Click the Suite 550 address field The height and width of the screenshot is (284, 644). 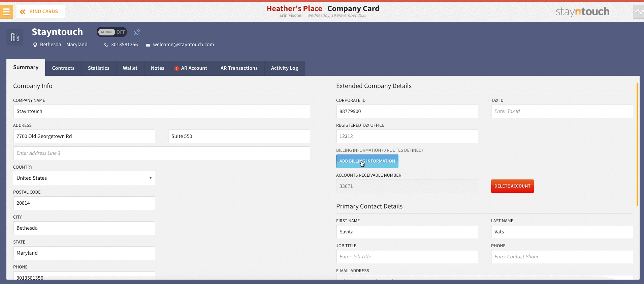(239, 136)
